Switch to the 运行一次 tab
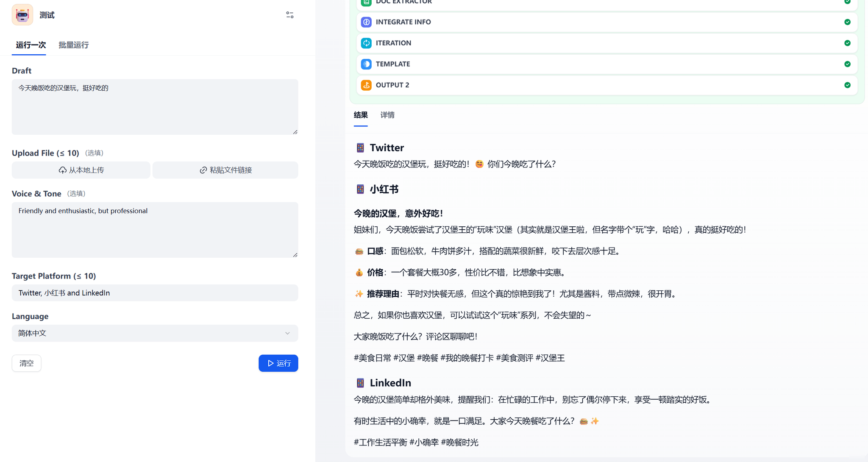868x462 pixels. click(31, 45)
